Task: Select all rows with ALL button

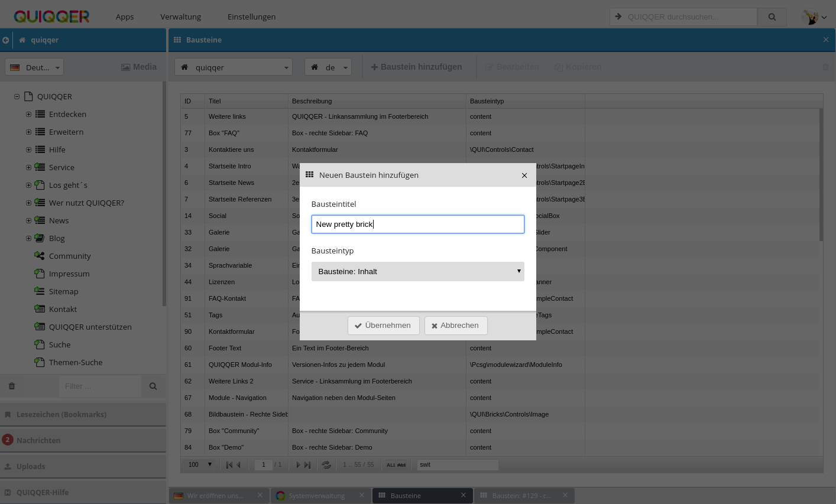Action: point(390,465)
